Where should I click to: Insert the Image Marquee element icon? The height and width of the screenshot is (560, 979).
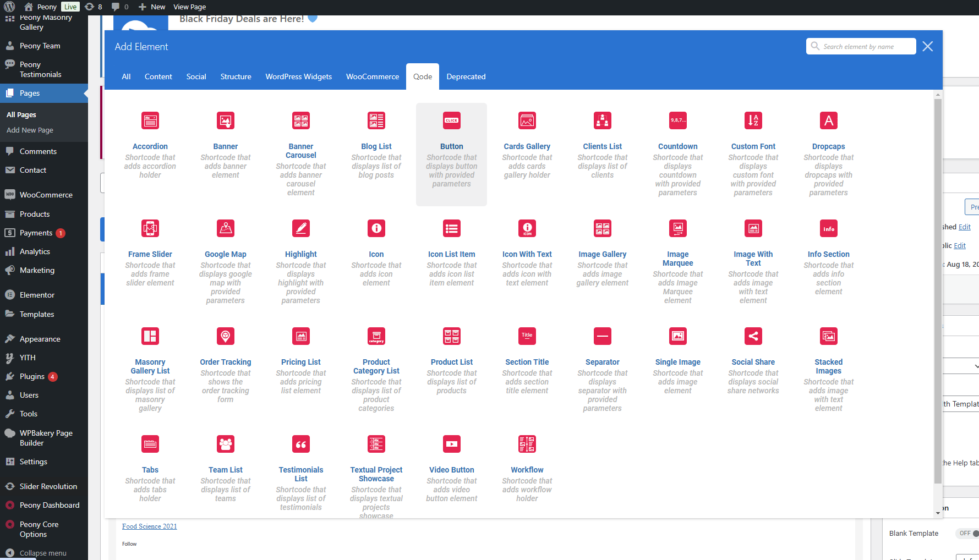(678, 228)
